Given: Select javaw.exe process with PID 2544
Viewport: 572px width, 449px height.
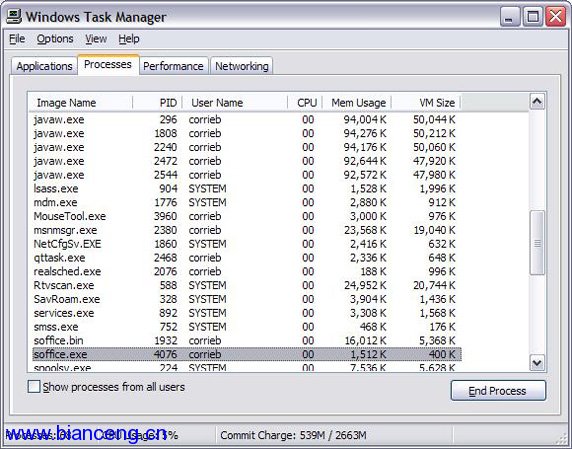Looking at the screenshot, I should click(x=247, y=175).
